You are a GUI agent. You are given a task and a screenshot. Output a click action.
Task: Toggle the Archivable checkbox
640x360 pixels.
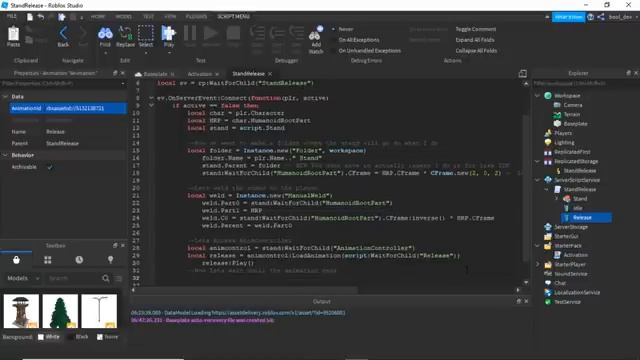click(x=50, y=167)
